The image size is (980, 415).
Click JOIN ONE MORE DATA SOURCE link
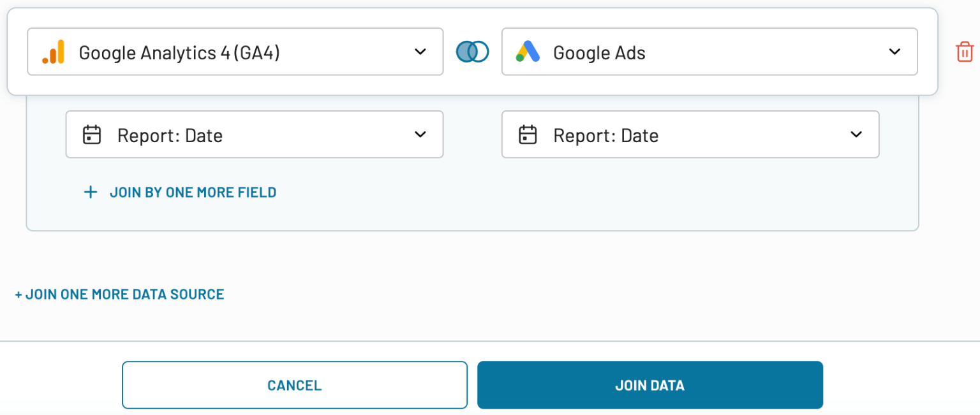point(119,294)
